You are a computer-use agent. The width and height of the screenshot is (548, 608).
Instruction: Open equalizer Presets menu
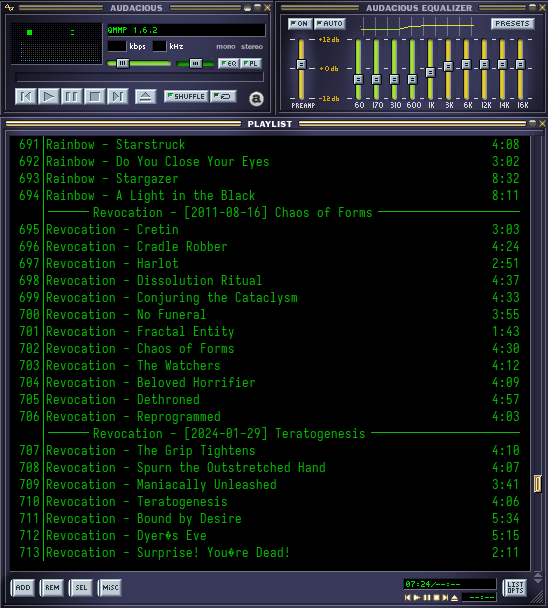[x=512, y=24]
